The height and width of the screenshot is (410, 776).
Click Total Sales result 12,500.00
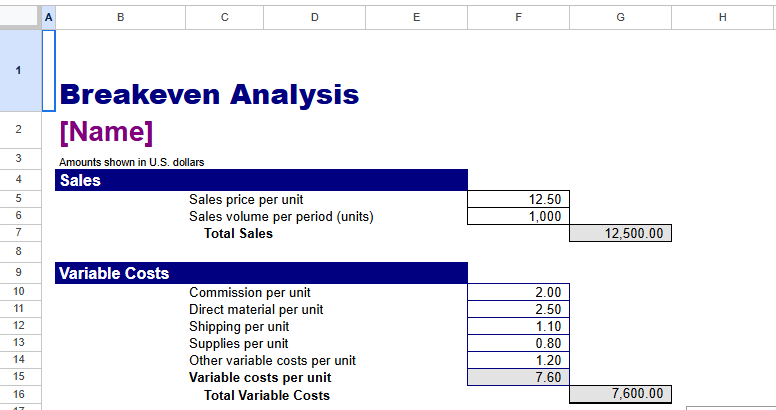[620, 233]
